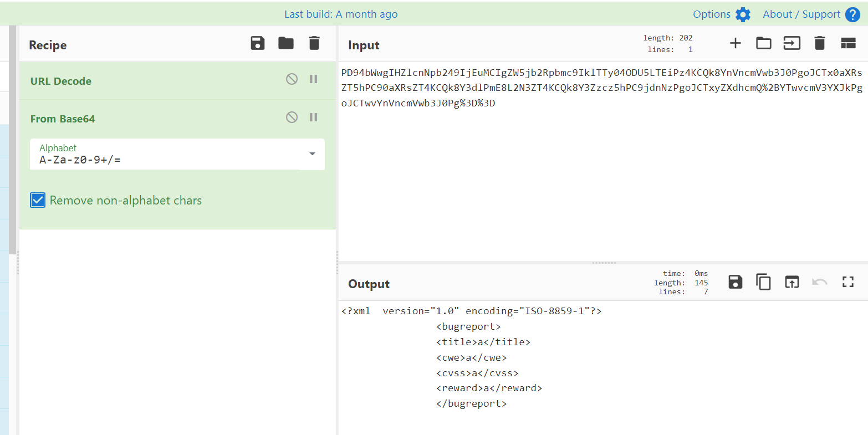Uncheck Remove non-alphabet chars checkbox
Screen dimensions: 868x435
(38, 201)
